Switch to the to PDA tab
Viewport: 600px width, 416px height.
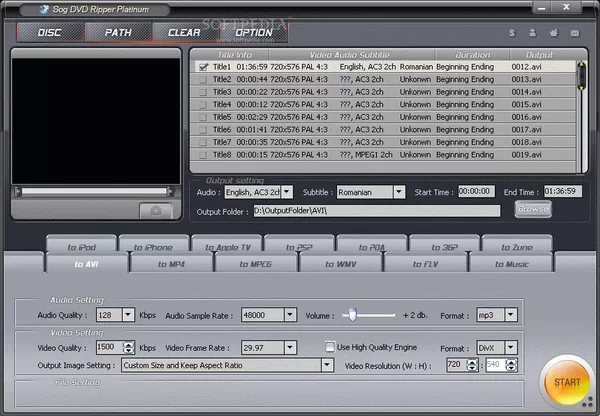click(372, 245)
